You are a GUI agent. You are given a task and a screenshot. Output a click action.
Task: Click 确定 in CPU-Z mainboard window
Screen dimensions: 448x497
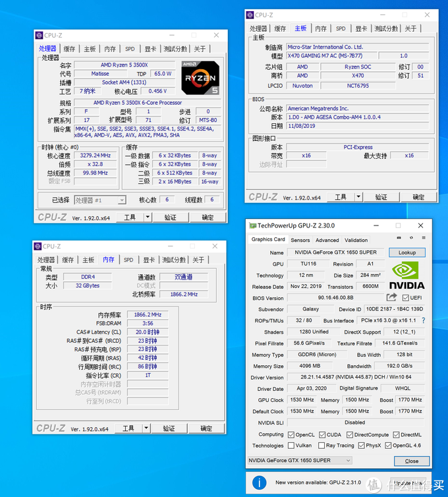pos(418,197)
